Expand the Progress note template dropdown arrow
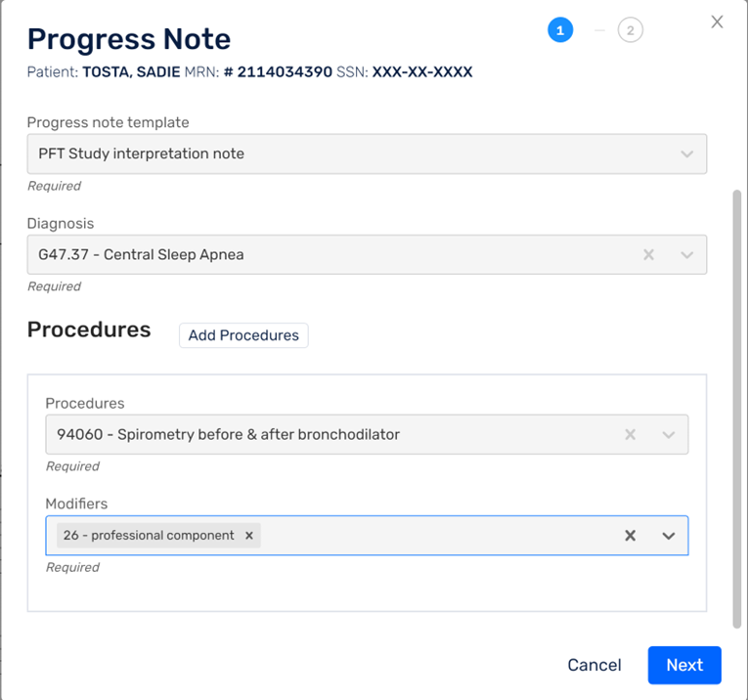Image resolution: width=748 pixels, height=700 pixels. (686, 154)
